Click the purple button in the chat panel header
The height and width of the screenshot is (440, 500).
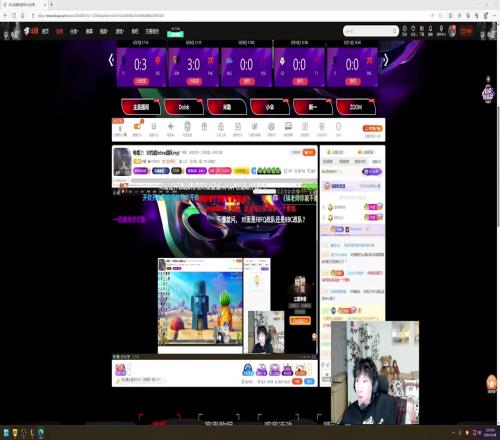[372, 171]
